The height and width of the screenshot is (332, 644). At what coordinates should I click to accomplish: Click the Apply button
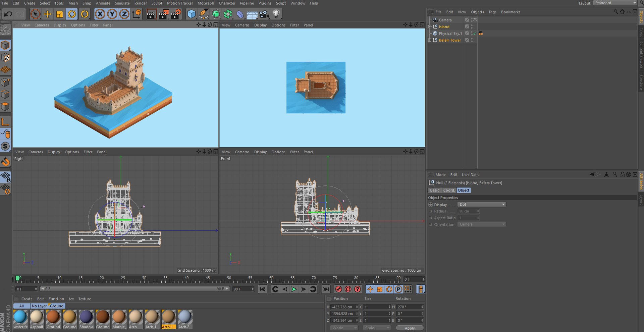(410, 328)
